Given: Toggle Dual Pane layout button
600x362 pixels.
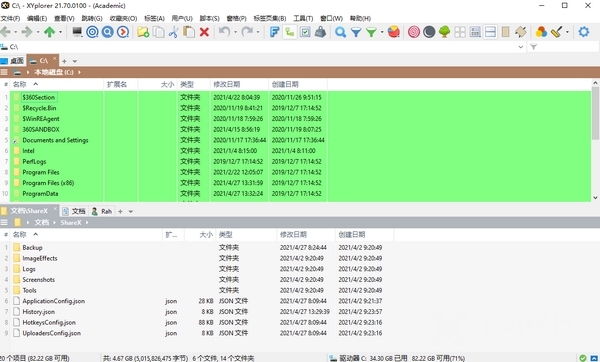Looking at the screenshot, I should pos(490,32).
